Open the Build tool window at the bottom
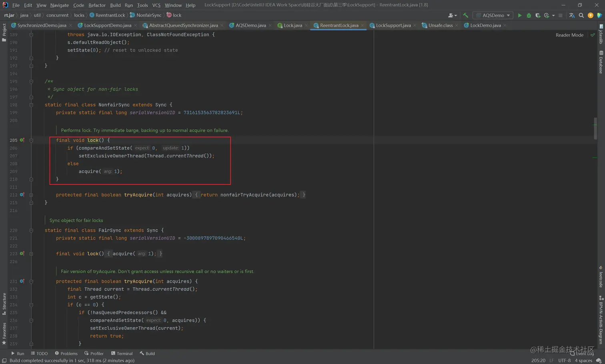This screenshot has height=364, width=605. [147, 354]
